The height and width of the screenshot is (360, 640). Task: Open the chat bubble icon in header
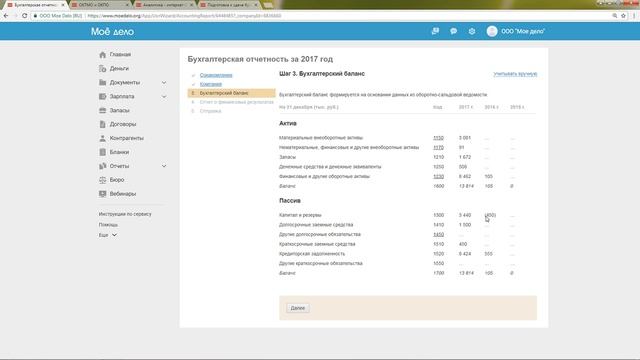click(453, 31)
